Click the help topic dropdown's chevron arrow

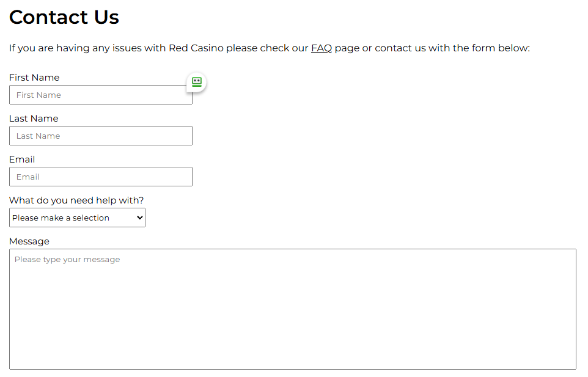pos(140,218)
